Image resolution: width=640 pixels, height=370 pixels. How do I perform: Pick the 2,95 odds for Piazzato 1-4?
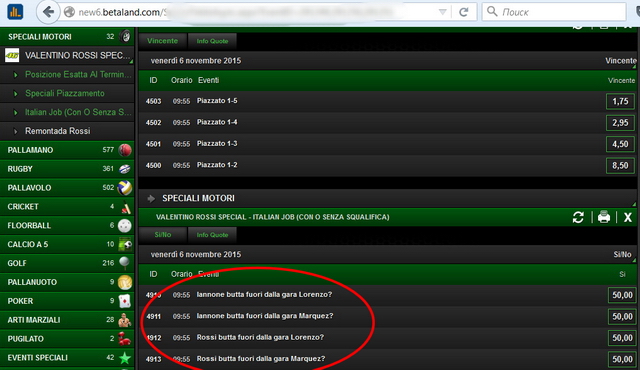pyautogui.click(x=620, y=122)
